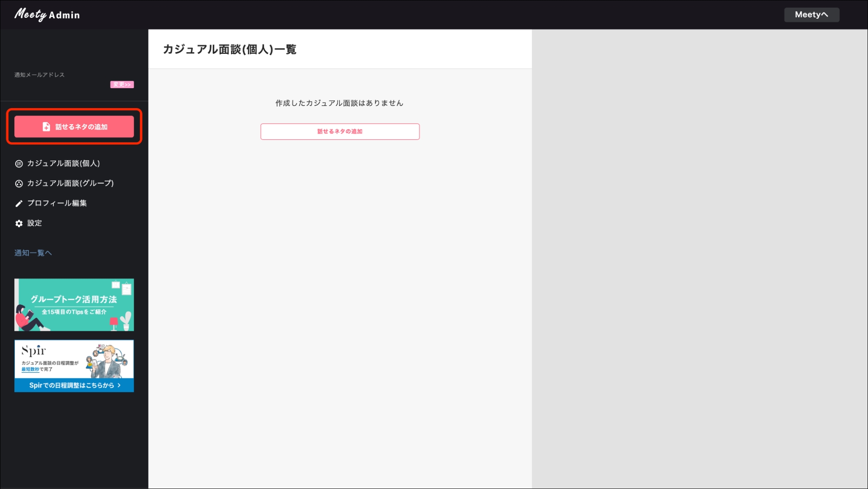
Task: Click the 話せるネタの追加 button in the main area
Action: pos(340,131)
